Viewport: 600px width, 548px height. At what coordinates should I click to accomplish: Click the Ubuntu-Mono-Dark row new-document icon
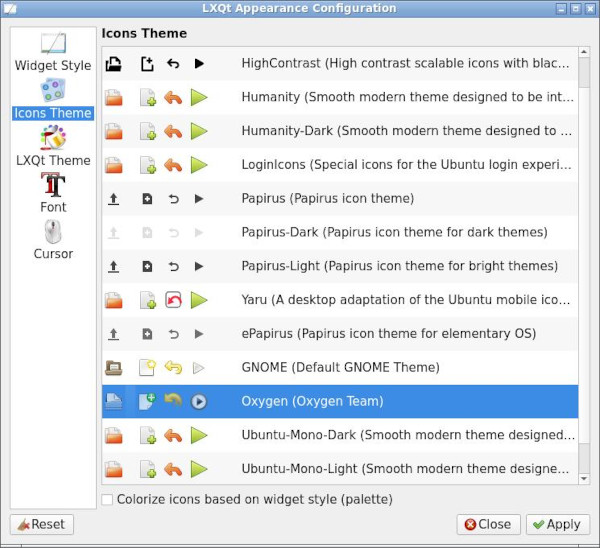click(x=148, y=435)
